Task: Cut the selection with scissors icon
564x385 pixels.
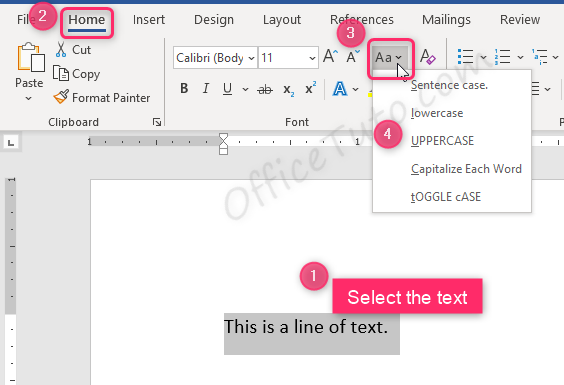Action: (x=61, y=50)
